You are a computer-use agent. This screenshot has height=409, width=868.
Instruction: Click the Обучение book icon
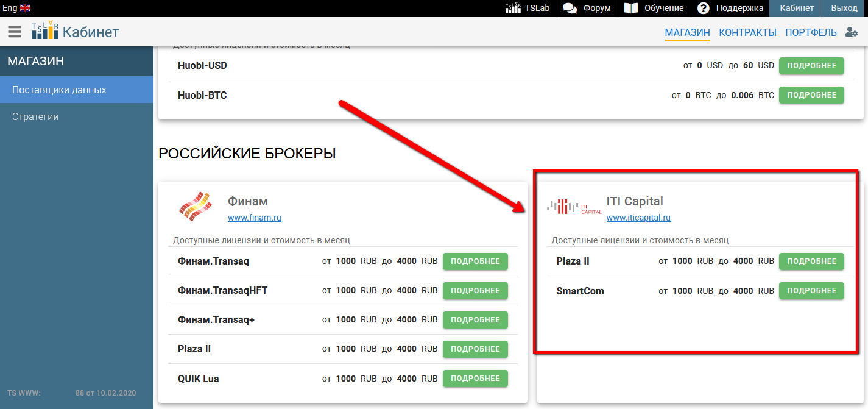coord(631,9)
